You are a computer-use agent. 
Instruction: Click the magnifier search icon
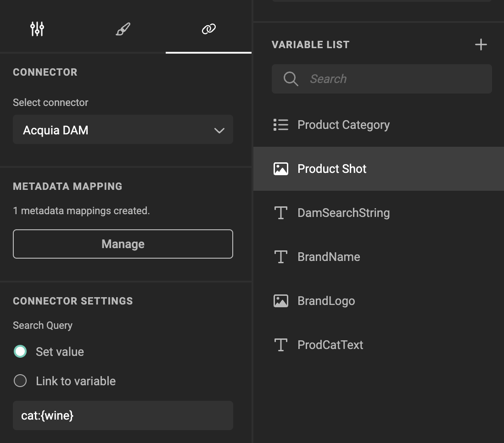point(291,79)
